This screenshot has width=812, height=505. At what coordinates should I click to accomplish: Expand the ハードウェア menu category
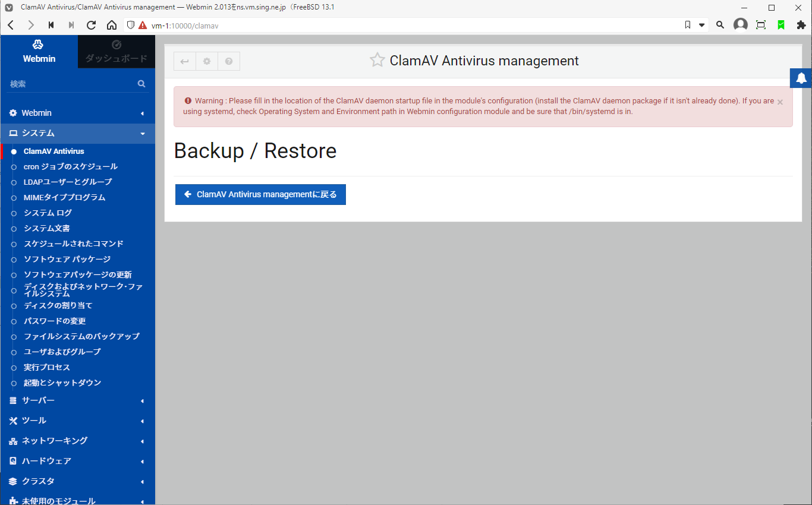(77, 462)
